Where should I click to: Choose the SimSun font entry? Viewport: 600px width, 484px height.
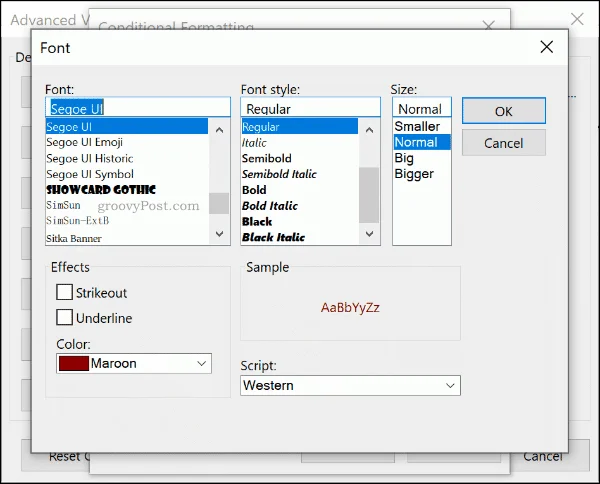pyautogui.click(x=127, y=205)
